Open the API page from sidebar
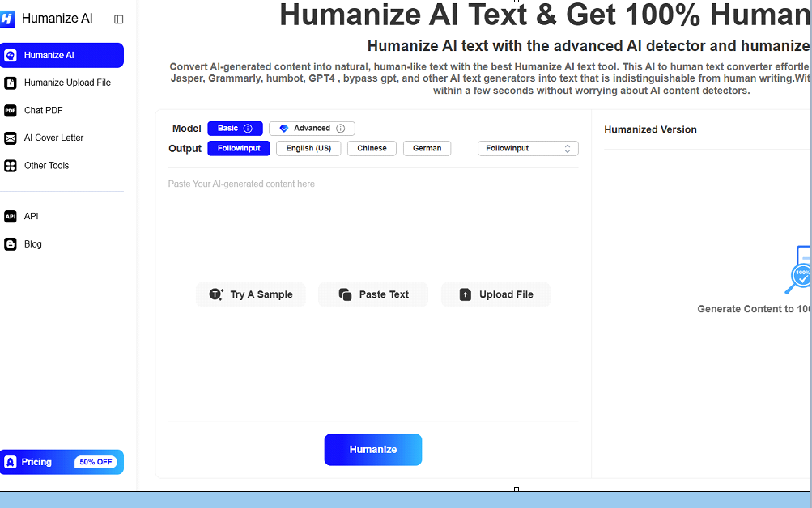 [31, 216]
